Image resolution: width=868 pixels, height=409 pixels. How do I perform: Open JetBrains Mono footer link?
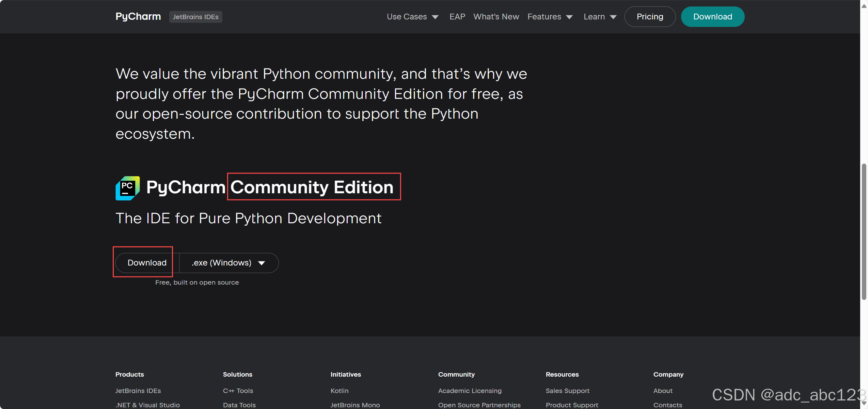click(x=355, y=405)
